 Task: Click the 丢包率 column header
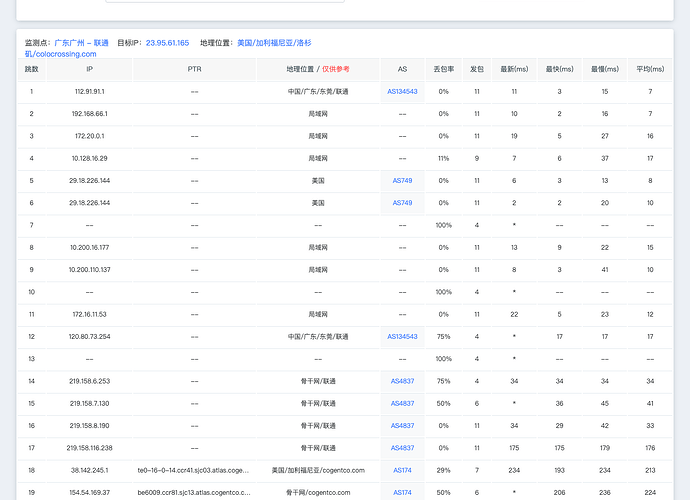(444, 69)
